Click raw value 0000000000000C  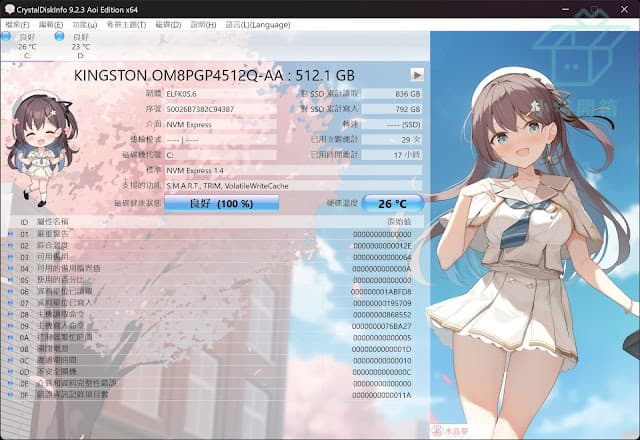pos(382,372)
